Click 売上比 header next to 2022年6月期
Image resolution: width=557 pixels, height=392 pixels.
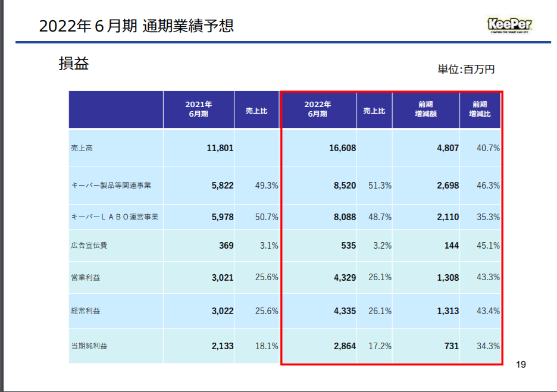pyautogui.click(x=374, y=111)
